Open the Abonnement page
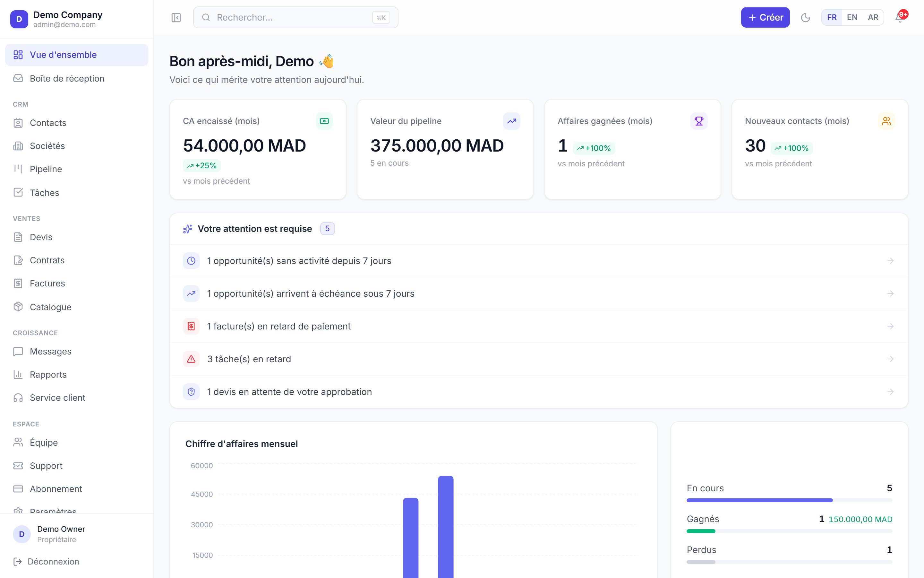The width and height of the screenshot is (924, 578). (x=77, y=489)
